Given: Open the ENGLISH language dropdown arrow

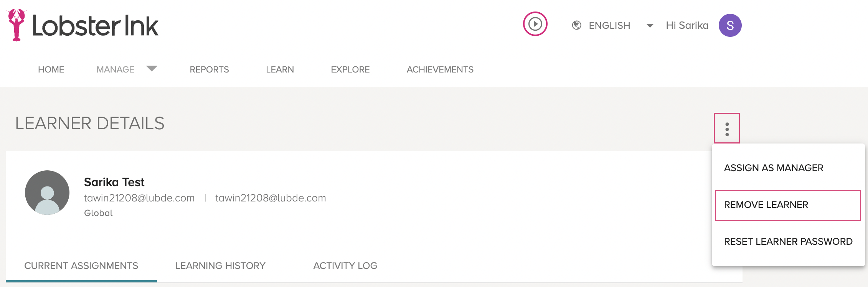Looking at the screenshot, I should 650,26.
